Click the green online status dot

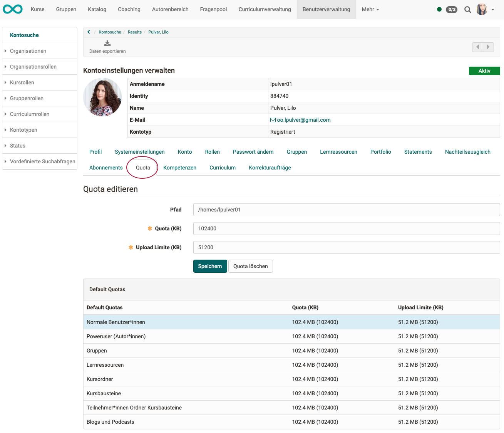click(x=439, y=9)
